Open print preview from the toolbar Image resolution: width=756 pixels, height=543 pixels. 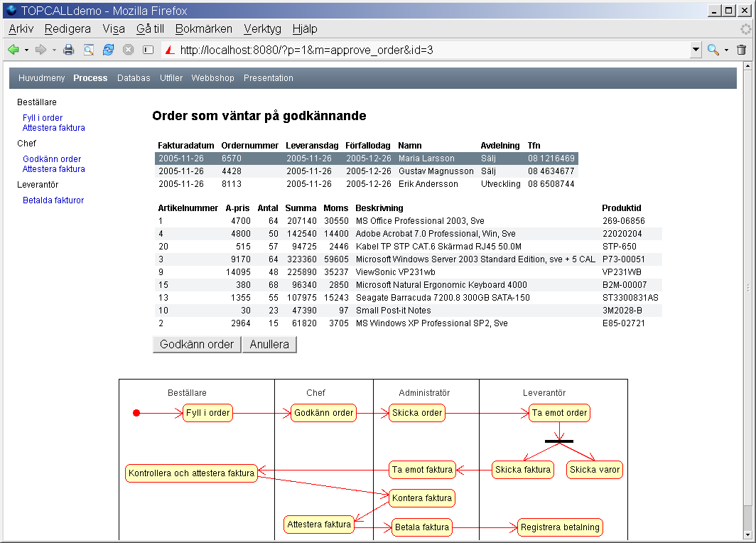89,50
